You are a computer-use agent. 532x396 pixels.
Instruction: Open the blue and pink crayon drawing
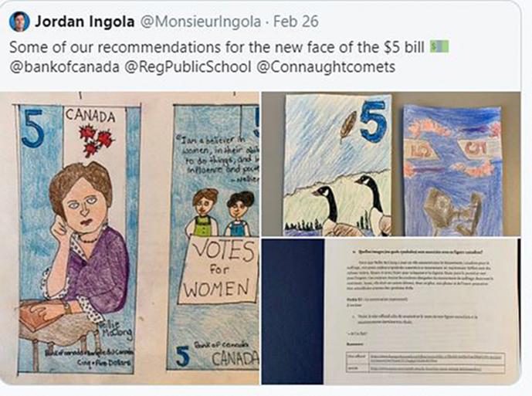(452, 171)
